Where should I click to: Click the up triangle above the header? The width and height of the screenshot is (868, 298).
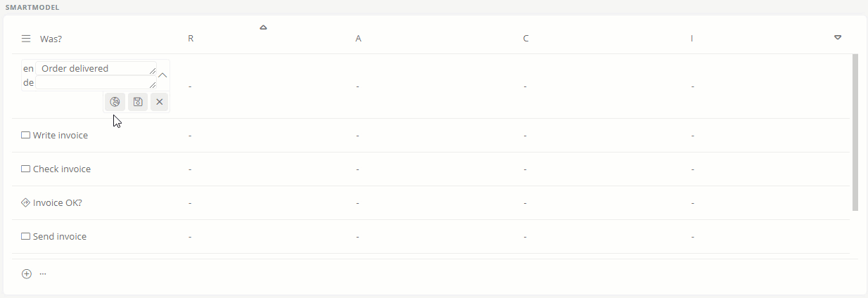tap(263, 27)
